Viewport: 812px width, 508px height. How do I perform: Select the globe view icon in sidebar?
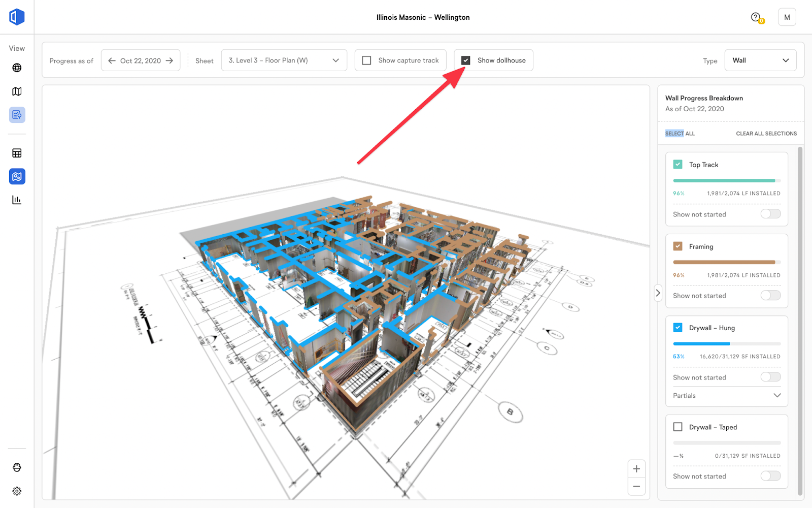point(17,67)
